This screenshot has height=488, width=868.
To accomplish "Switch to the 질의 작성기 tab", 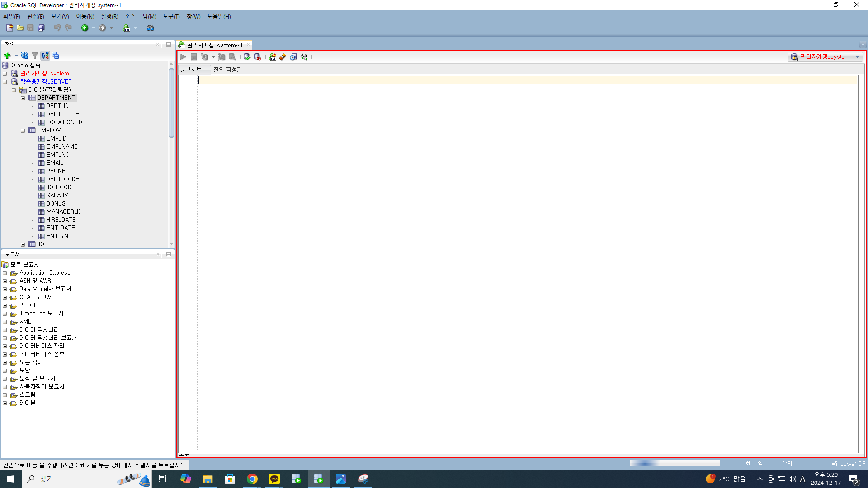I will pos(227,70).
